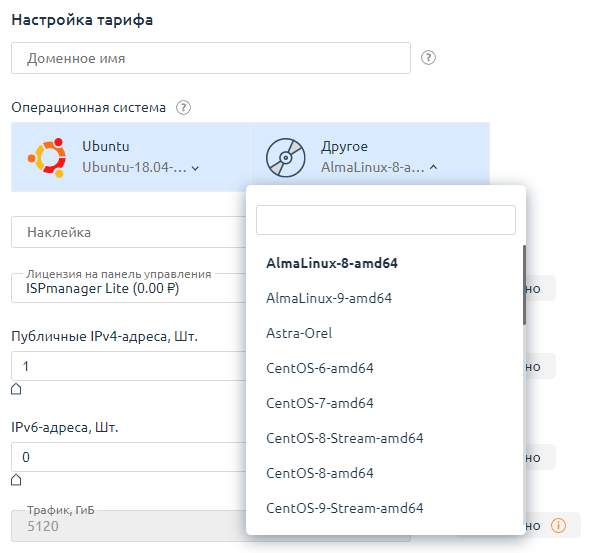589x553 pixels.
Task: Click the OS search field in dropdown
Action: coord(386,220)
